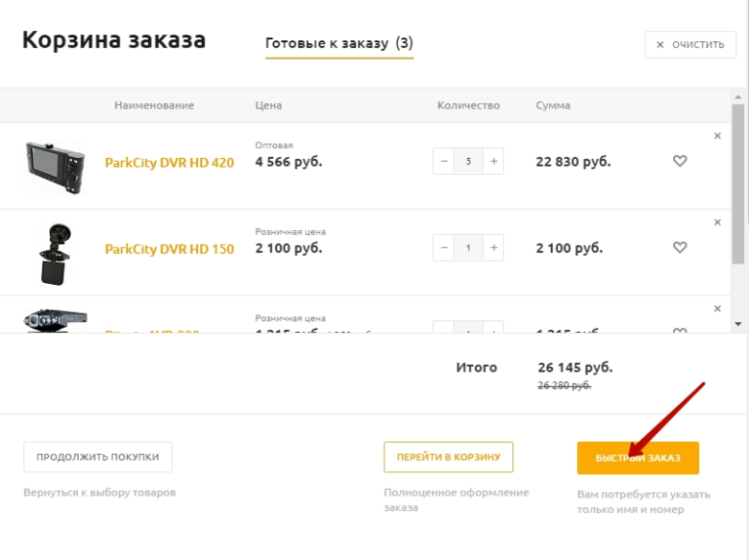
Task: Edit quantity field of ParkCity DVR HD 150
Action: click(x=468, y=248)
